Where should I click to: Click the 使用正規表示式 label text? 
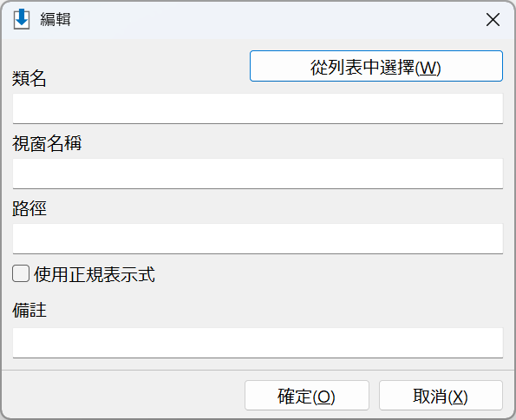[x=95, y=274]
